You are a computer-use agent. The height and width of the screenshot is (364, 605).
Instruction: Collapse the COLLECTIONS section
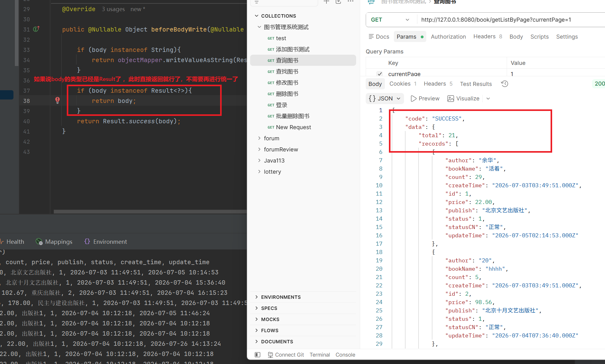(x=256, y=16)
